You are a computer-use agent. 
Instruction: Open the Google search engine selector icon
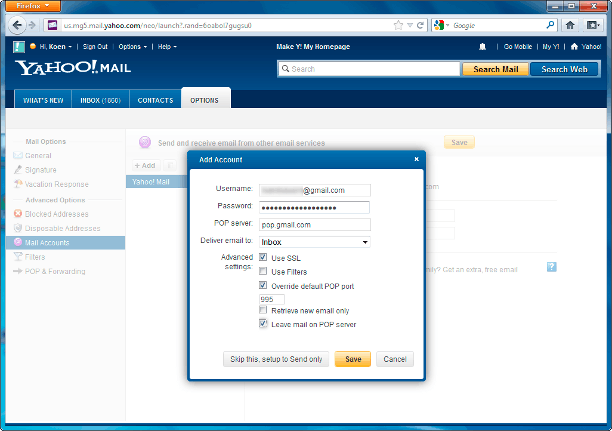[439, 25]
